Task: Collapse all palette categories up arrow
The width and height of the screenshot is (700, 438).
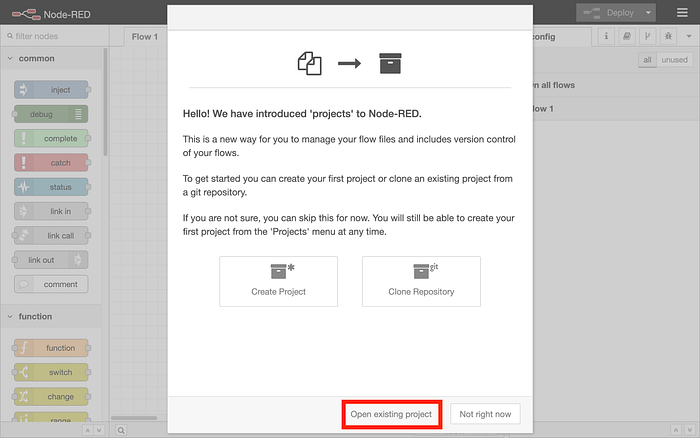Action: coord(88,430)
